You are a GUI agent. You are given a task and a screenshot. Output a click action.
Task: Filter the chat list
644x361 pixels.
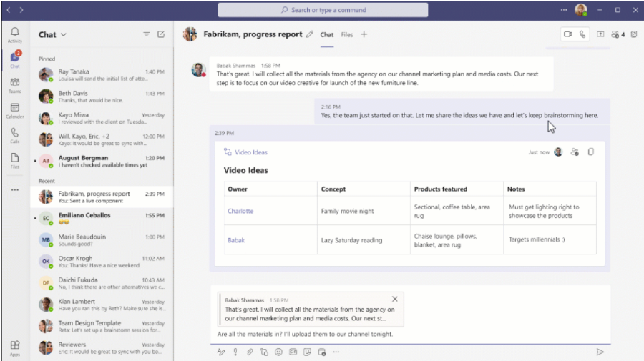point(147,34)
